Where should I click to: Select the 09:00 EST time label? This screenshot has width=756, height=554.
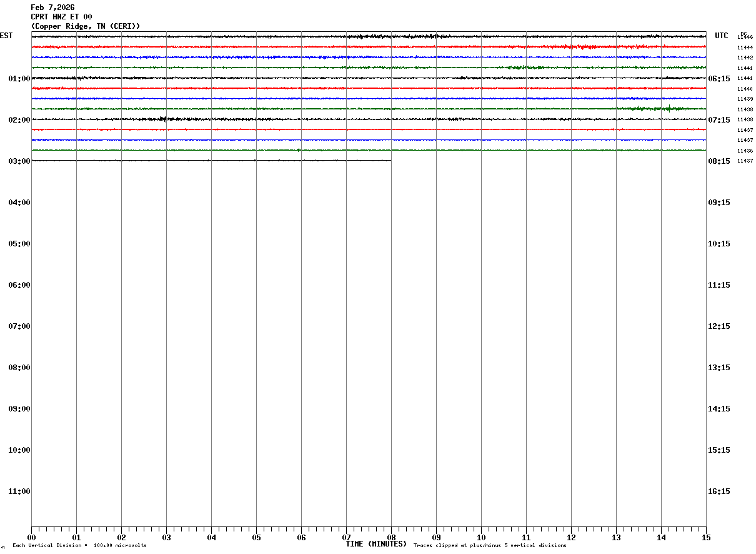tap(19, 409)
